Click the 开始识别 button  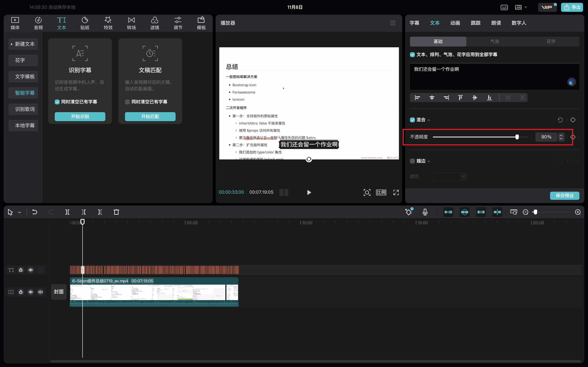[80, 116]
